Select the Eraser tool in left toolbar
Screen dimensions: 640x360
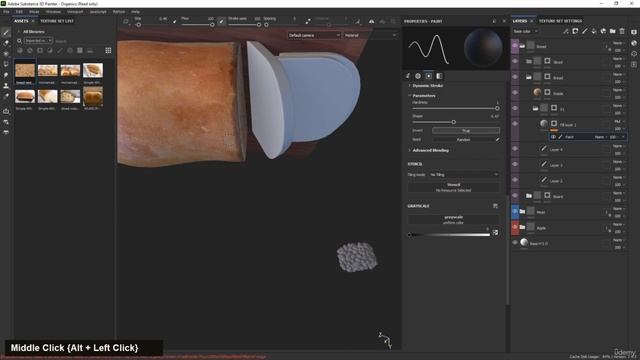click(6, 43)
